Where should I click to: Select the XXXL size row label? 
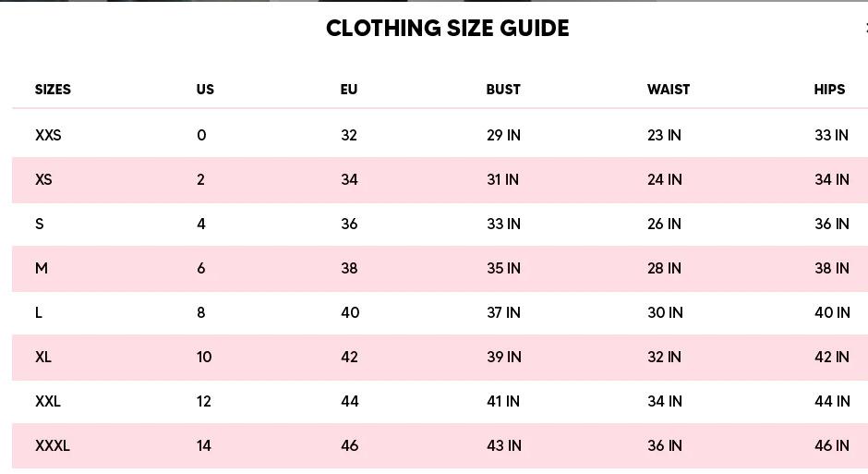(53, 445)
